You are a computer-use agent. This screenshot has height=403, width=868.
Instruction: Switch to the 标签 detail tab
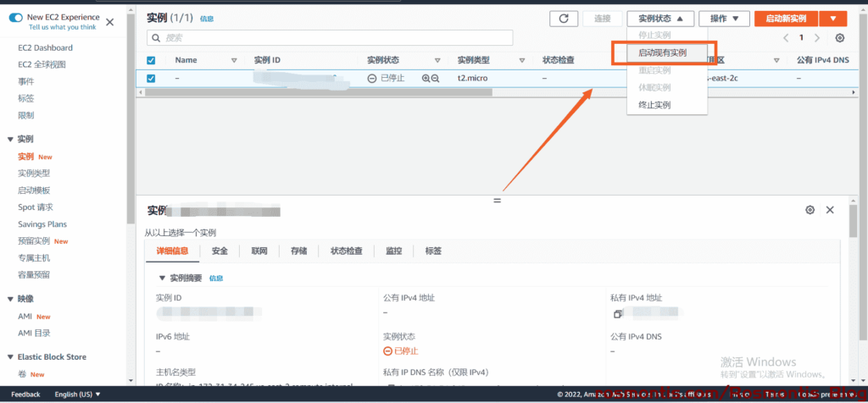tap(433, 251)
